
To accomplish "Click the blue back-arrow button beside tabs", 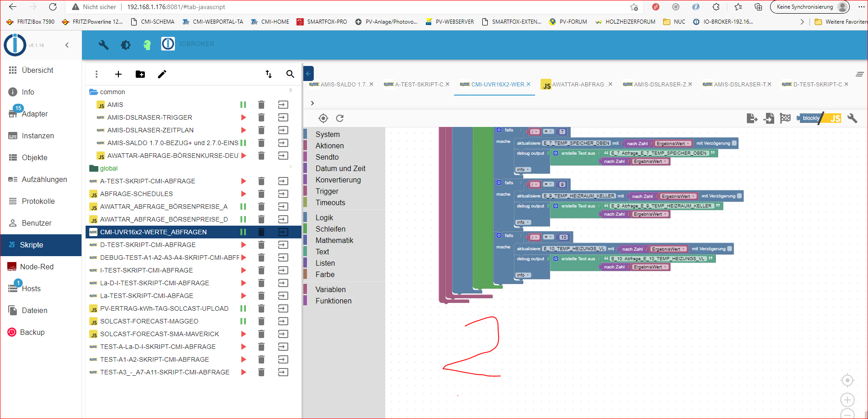I will 308,74.
